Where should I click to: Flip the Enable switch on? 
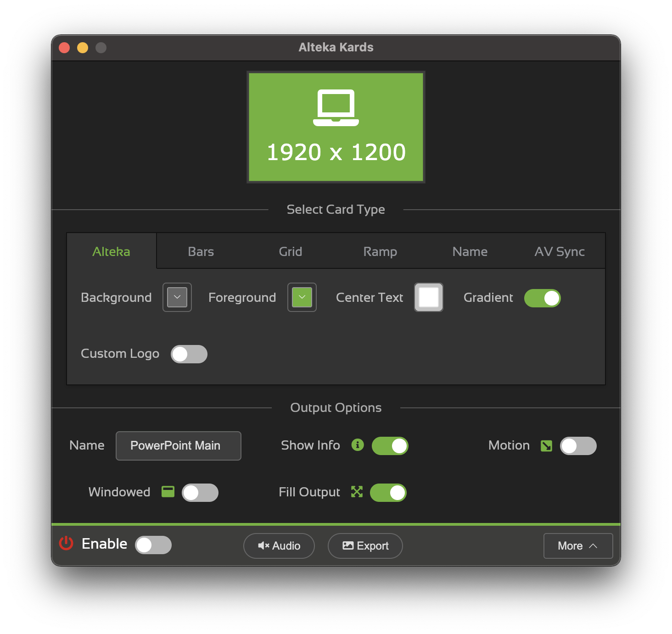point(153,545)
